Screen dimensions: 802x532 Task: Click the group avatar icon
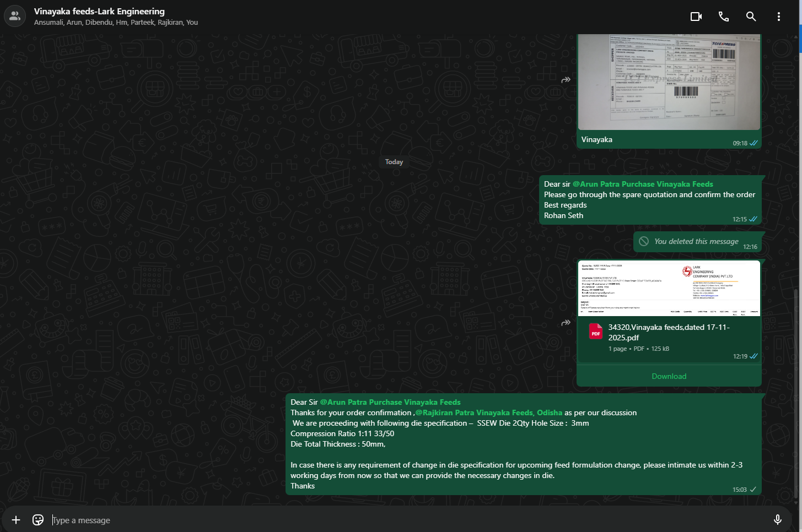point(15,17)
